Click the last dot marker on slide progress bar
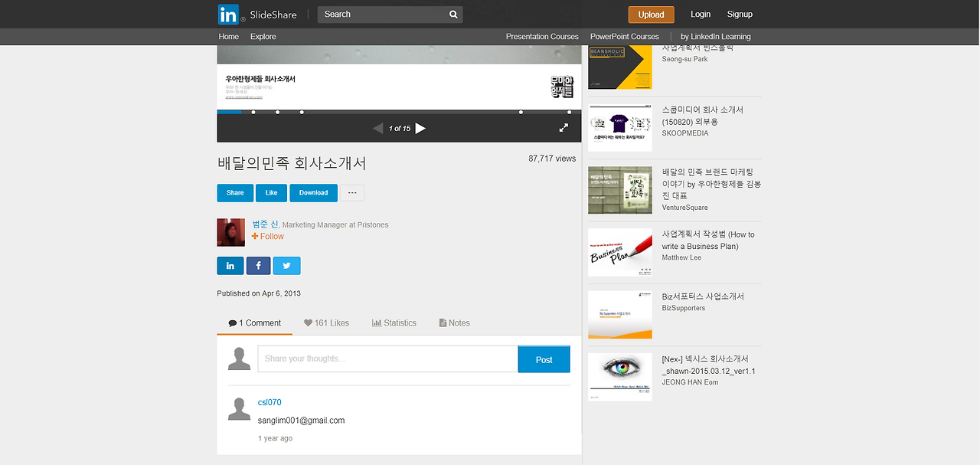The width and height of the screenshot is (980, 465). (x=569, y=113)
